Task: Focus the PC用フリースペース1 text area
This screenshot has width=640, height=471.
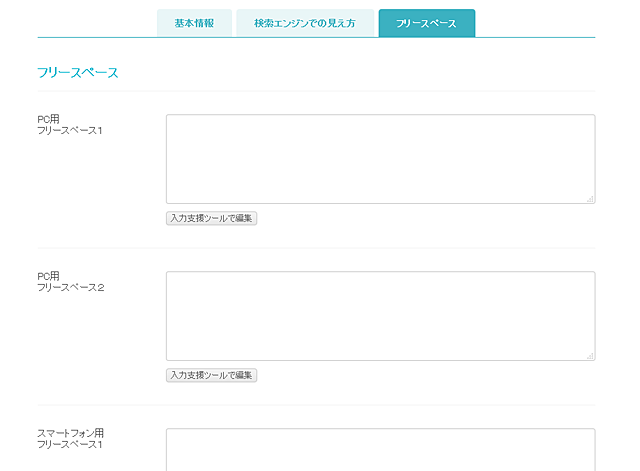Action: click(380, 159)
